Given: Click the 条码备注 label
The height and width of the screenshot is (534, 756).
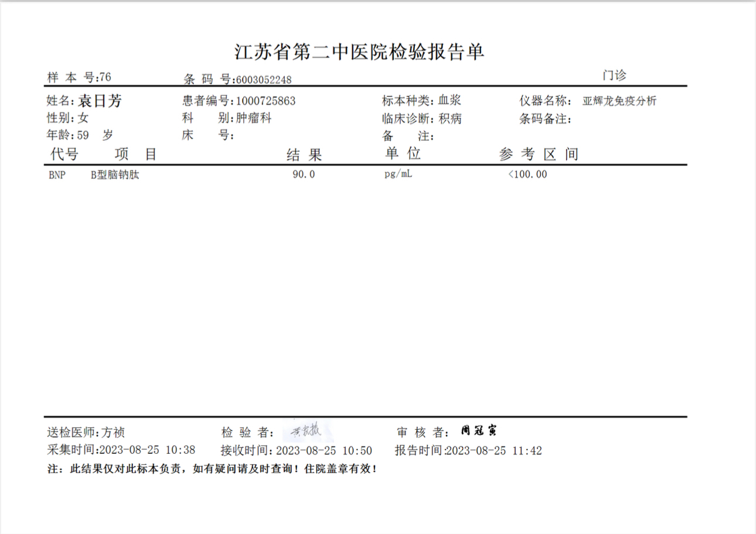Looking at the screenshot, I should (x=545, y=119).
